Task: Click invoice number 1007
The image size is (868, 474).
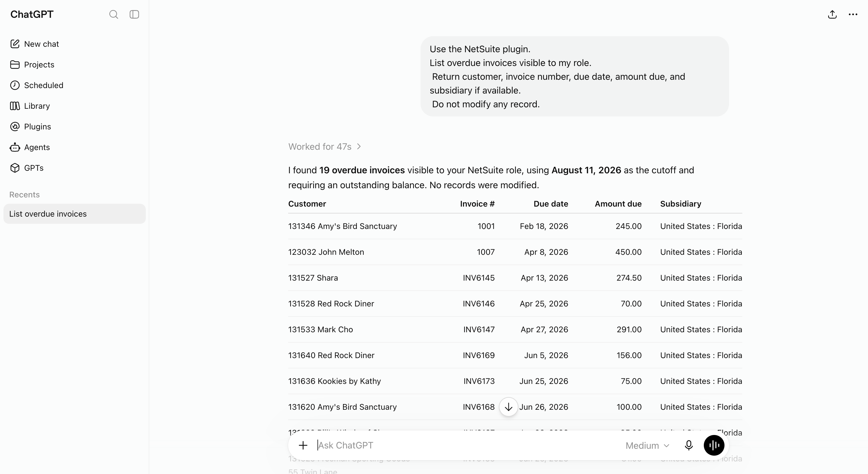Action: click(x=486, y=252)
